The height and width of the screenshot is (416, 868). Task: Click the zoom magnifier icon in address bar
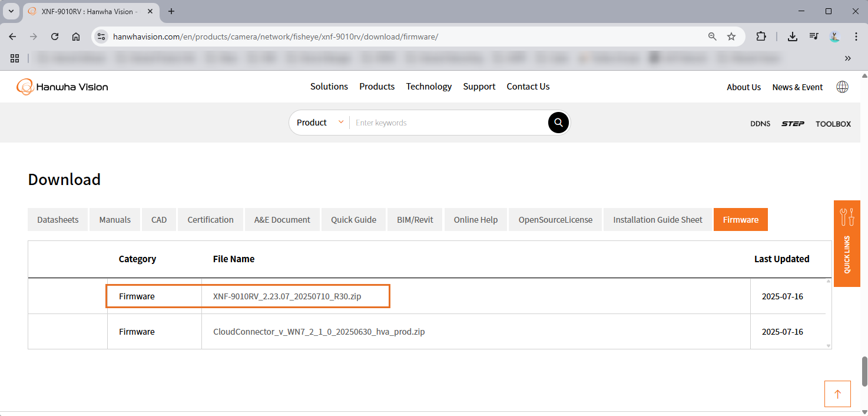pyautogui.click(x=712, y=37)
